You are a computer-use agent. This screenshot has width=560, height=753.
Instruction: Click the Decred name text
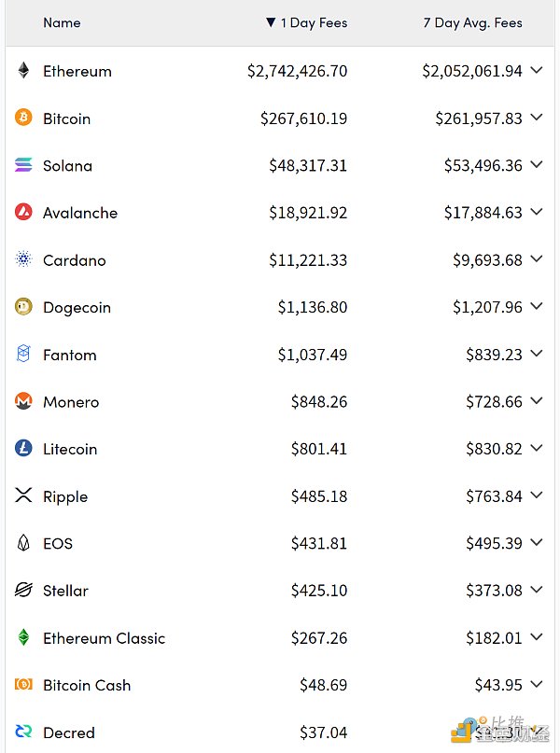coord(69,732)
